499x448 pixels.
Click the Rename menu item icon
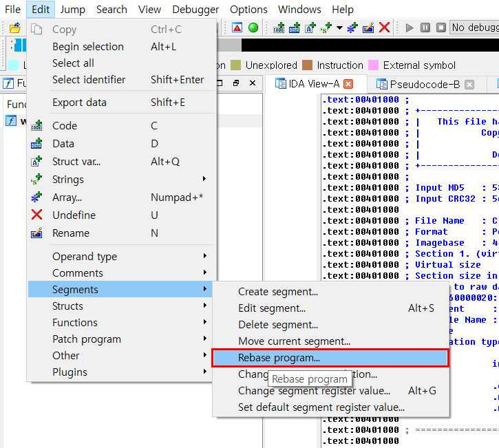pos(36,233)
